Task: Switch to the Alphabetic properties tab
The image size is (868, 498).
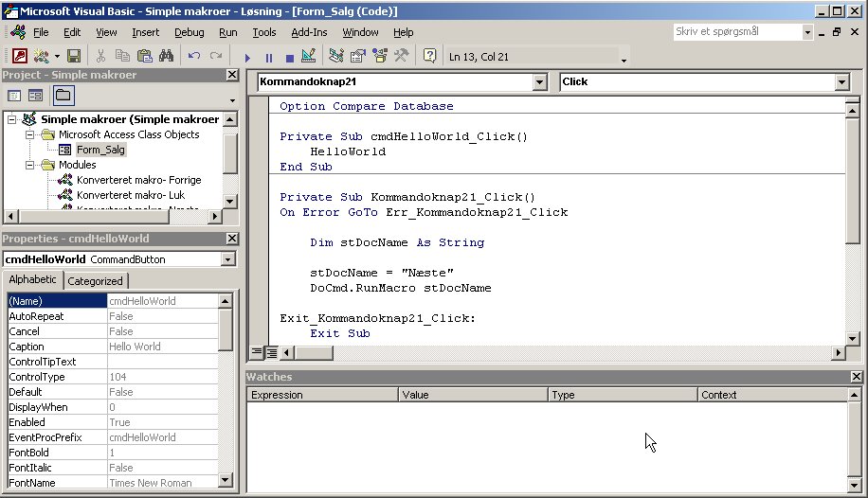Action: click(32, 279)
